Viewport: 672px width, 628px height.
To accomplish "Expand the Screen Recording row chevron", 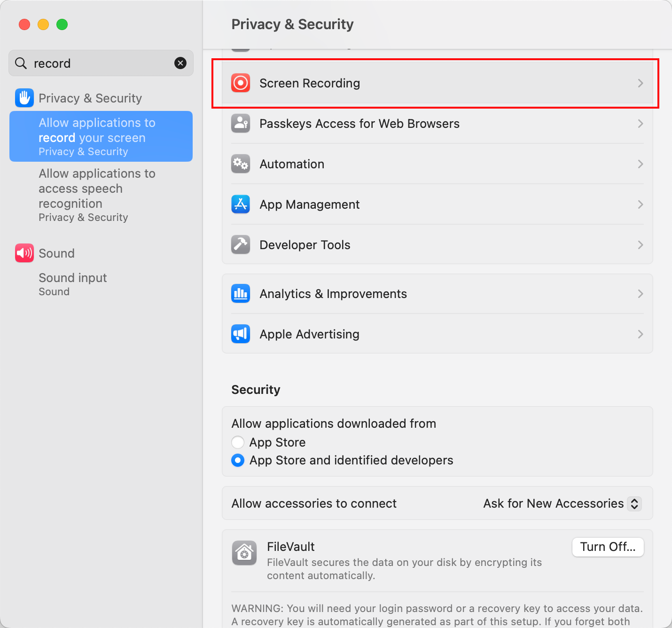I will pos(640,83).
